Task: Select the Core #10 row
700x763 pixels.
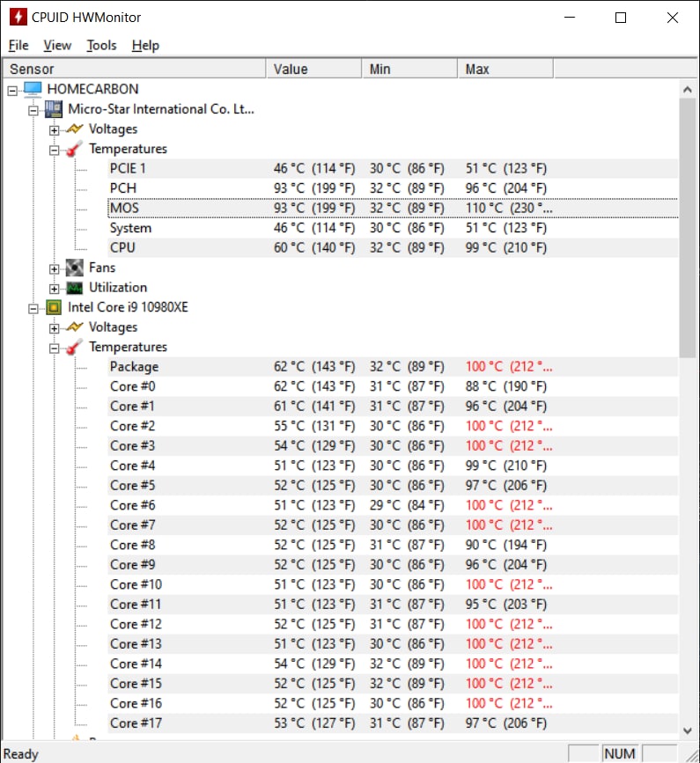Action: coord(393,584)
